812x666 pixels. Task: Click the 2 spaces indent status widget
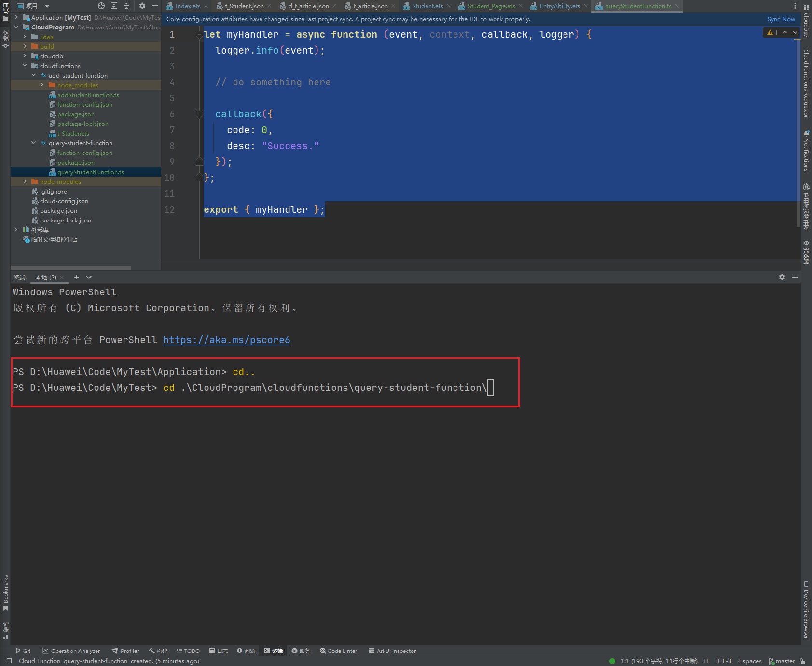pos(749,661)
